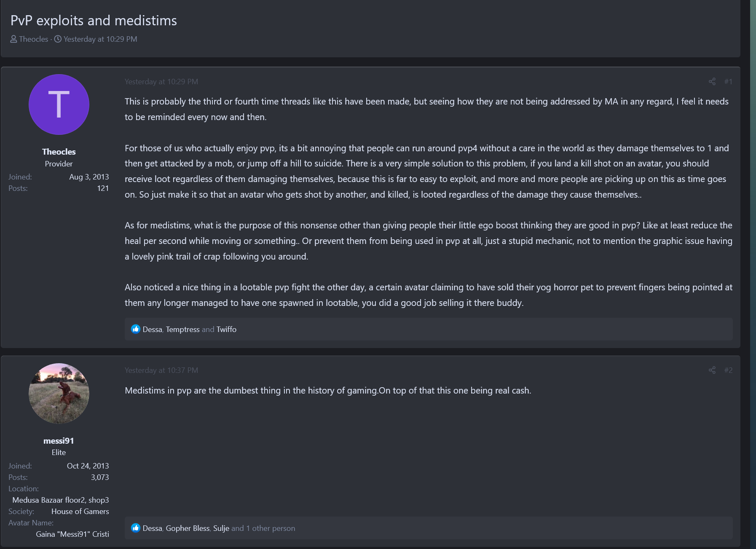Open Theocles purple T avatar
756x549 pixels.
pos(59,104)
